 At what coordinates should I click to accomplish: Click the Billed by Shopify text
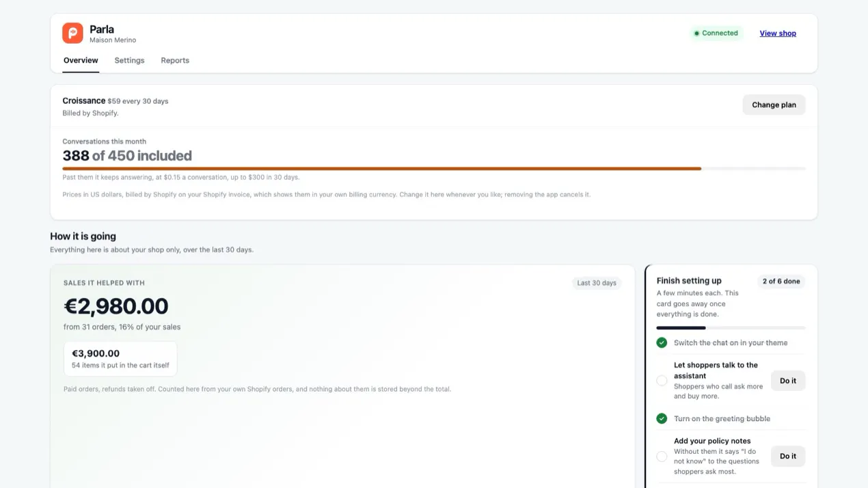tap(90, 113)
